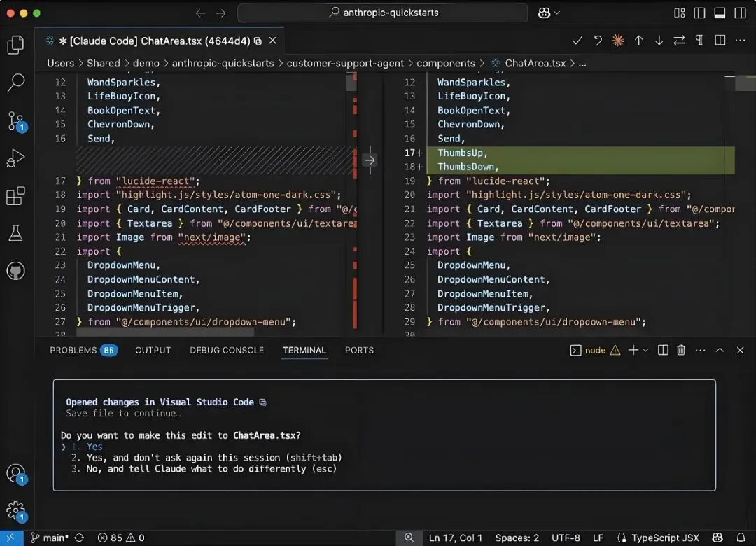Open the Accounts menu icon
The width and height of the screenshot is (756, 546).
pos(16,474)
